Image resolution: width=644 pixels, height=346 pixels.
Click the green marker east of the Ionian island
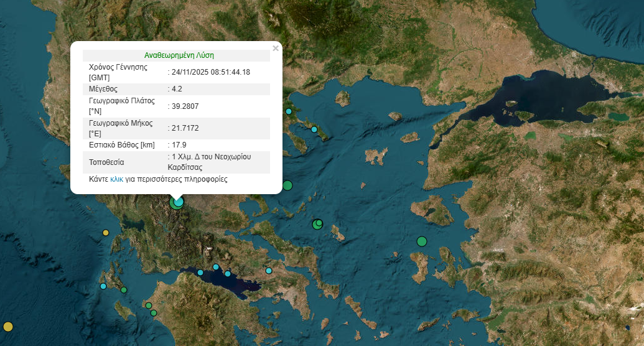point(124,290)
